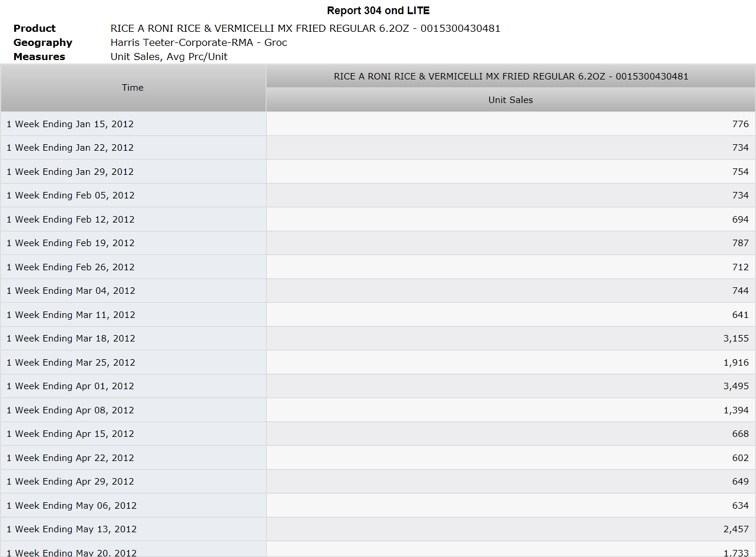
Task: Click unit sales value 744
Action: 741,291
